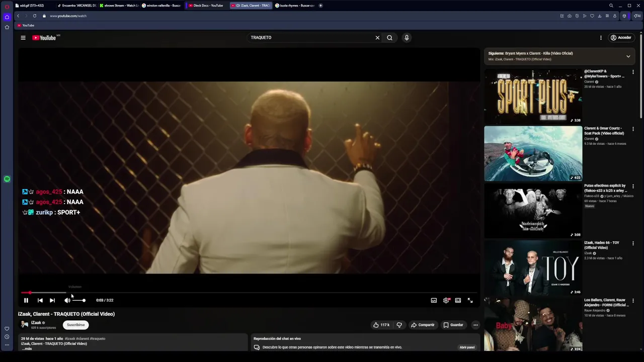644x362 pixels.
Task: Open the iZaak channel name link
Action: 36,323
